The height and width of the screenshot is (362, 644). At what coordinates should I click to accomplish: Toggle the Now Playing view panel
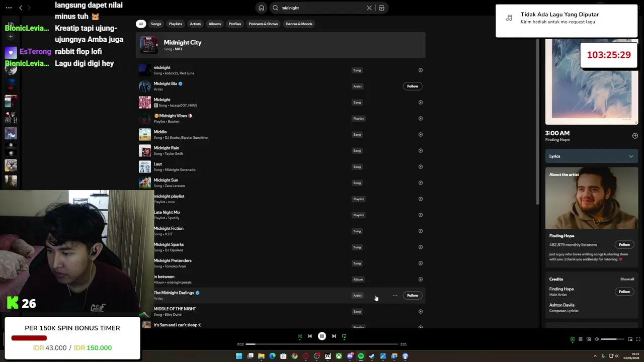572,339
